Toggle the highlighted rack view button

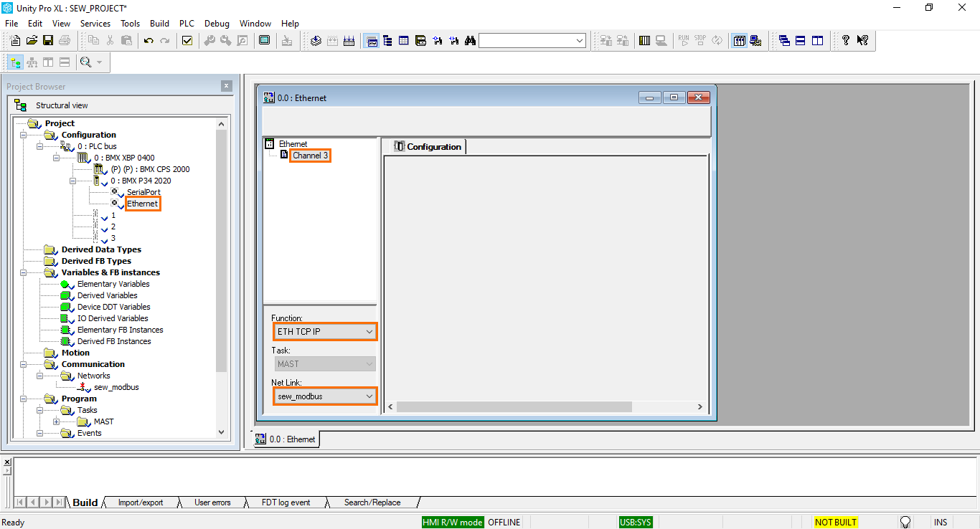[x=739, y=41]
